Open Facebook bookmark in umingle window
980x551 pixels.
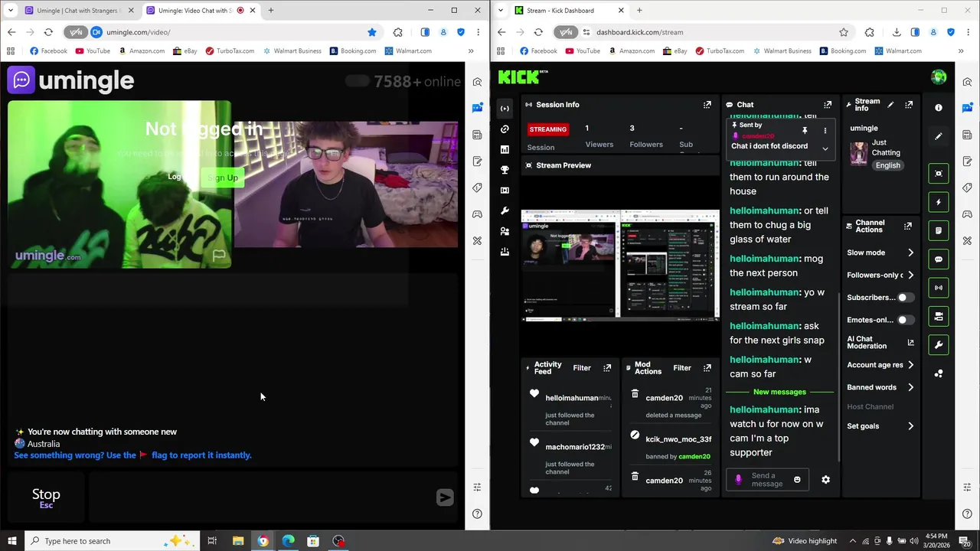pos(48,51)
